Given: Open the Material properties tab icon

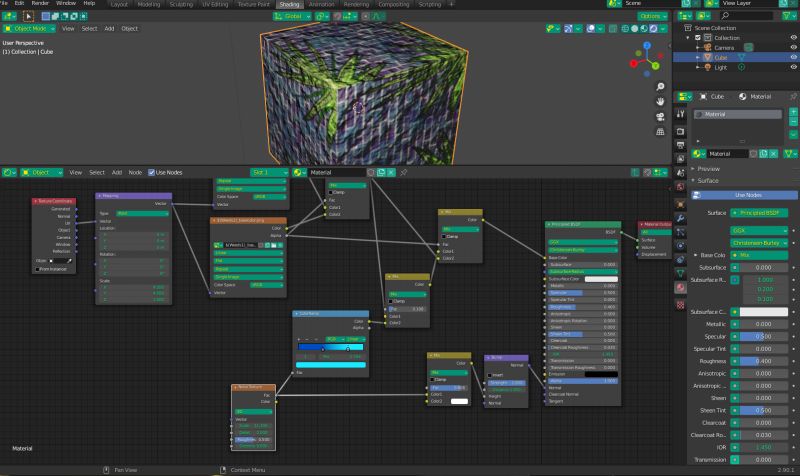Looking at the screenshot, I should pos(681,288).
